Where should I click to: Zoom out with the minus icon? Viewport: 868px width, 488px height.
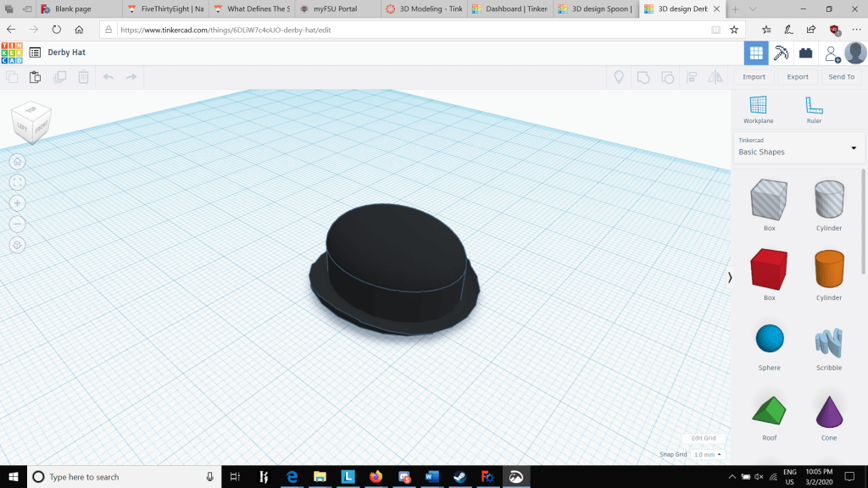tap(18, 224)
